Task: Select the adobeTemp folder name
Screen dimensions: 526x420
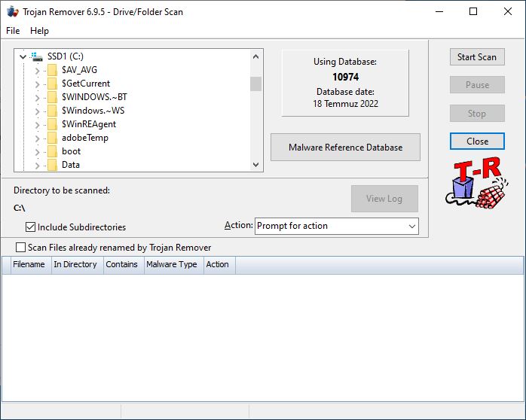Action: tap(85, 138)
